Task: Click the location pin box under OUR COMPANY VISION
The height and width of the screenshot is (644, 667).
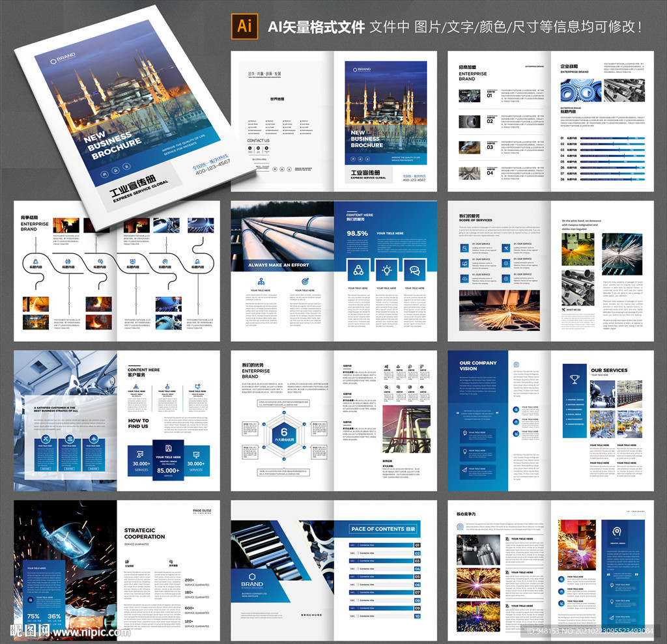Action: (x=479, y=453)
